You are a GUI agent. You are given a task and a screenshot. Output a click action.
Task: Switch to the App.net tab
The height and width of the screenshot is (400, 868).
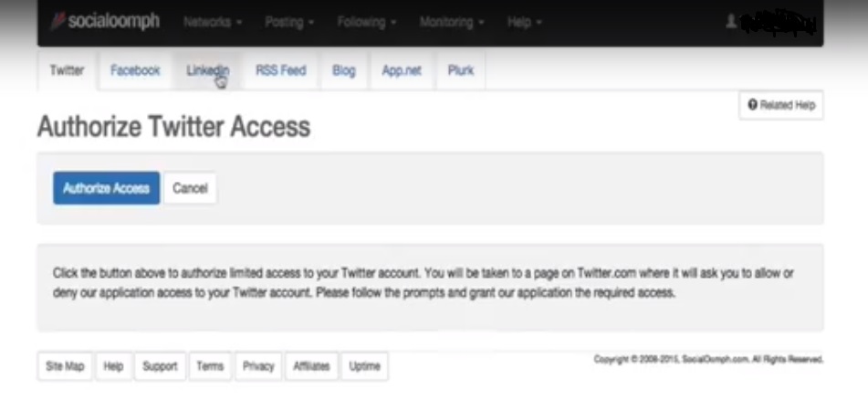pyautogui.click(x=402, y=70)
